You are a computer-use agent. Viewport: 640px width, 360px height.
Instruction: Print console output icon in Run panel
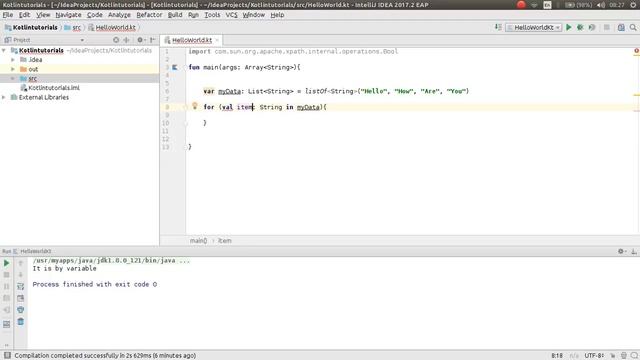(20, 310)
